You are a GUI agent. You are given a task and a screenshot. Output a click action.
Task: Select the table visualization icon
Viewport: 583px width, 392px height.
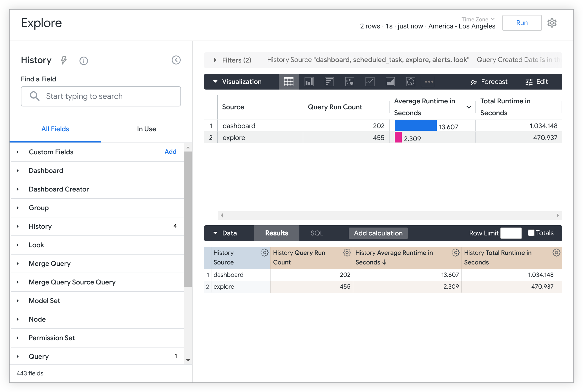pos(289,82)
